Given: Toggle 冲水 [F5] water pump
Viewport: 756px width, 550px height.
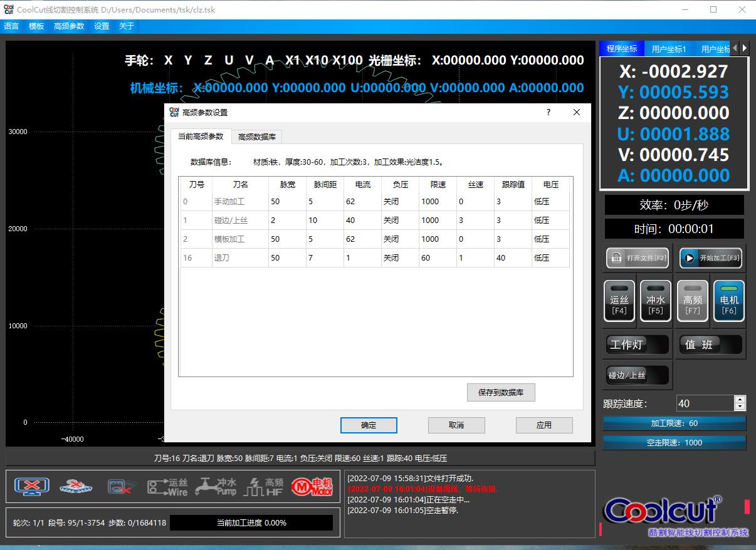Looking at the screenshot, I should coord(656,301).
